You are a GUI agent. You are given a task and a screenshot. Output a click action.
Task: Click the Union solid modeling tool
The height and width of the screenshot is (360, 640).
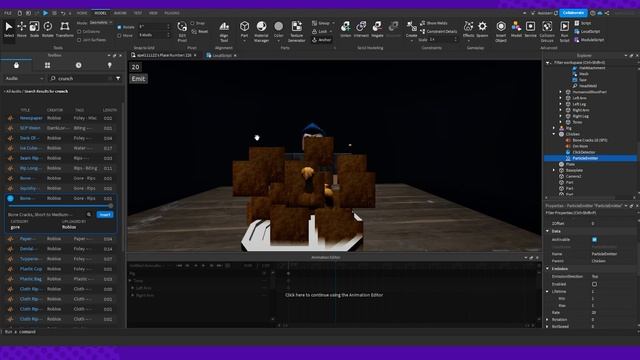point(346,29)
